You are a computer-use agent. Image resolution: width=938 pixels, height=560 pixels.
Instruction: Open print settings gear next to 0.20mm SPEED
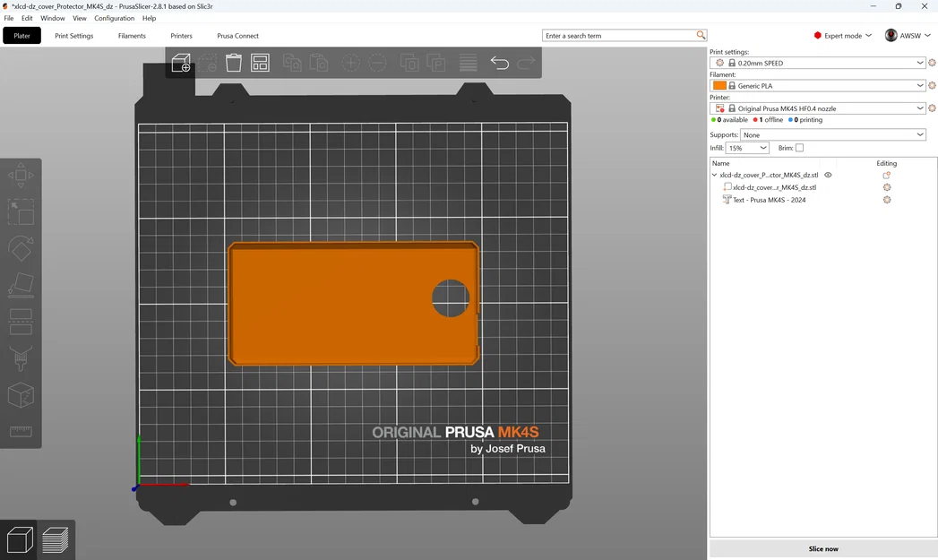point(932,63)
